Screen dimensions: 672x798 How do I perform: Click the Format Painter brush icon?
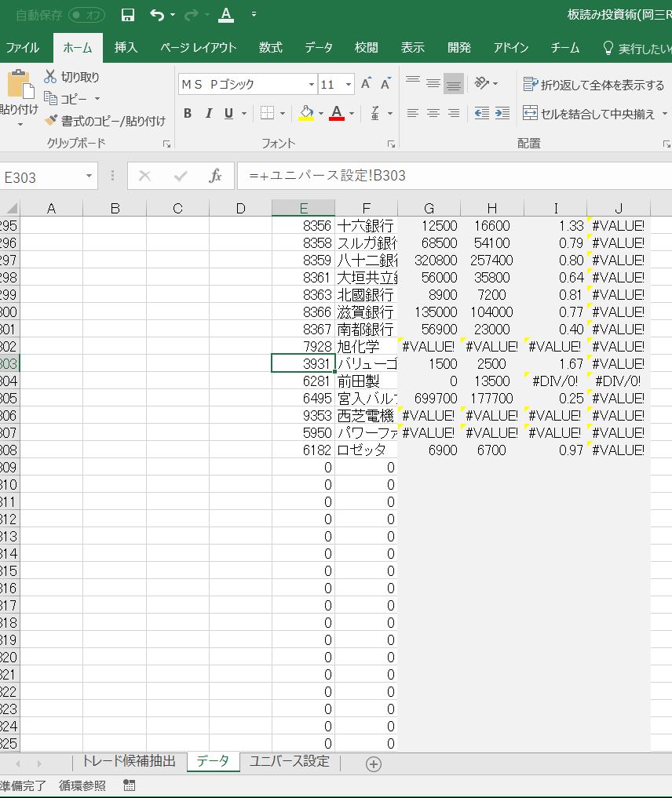point(52,121)
